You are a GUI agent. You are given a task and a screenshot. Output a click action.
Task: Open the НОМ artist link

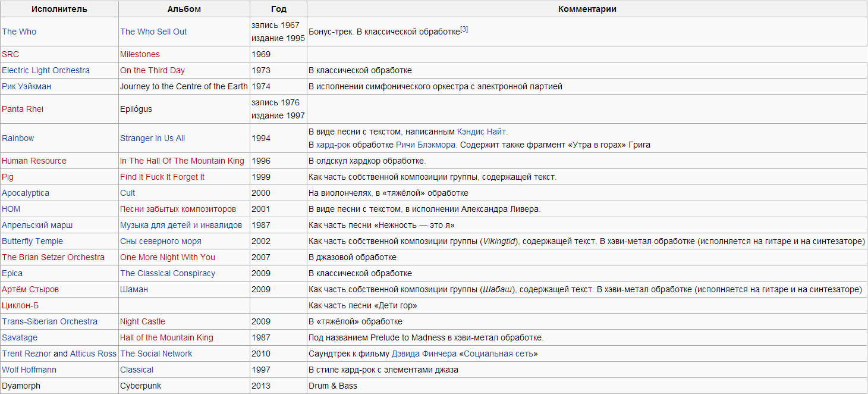[x=11, y=209]
